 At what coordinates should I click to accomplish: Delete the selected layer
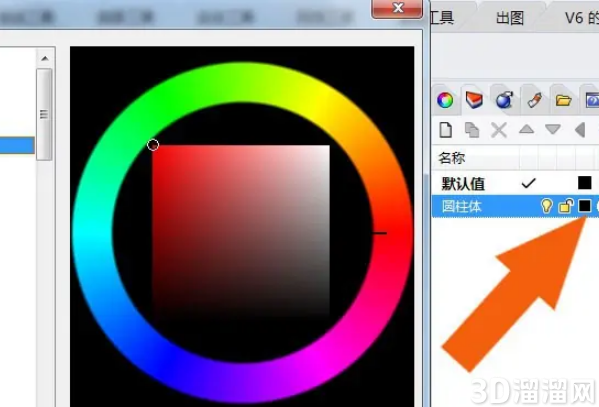tap(499, 130)
